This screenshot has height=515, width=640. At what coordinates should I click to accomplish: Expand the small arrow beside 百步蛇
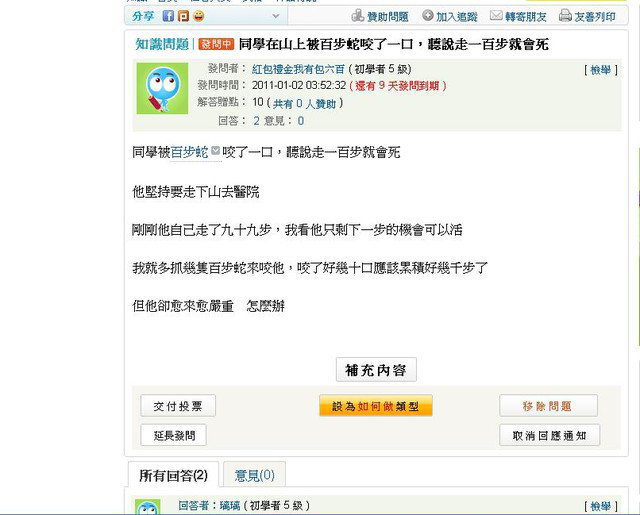pos(216,151)
